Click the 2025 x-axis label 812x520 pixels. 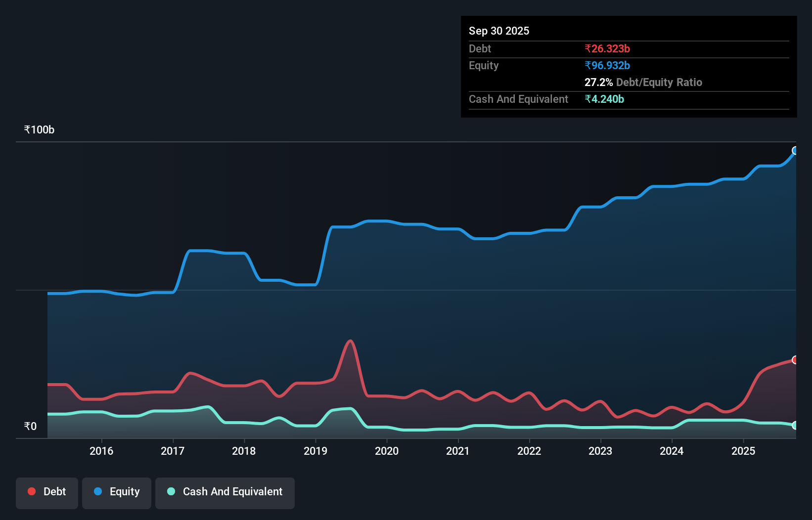click(x=743, y=451)
